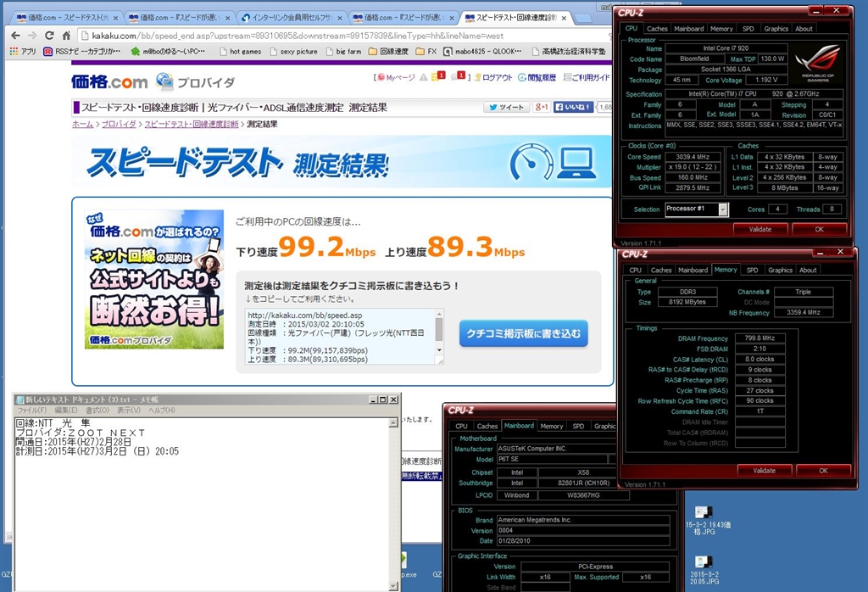Viewport: 868px width, 592px height.
Task: Click Notepad scrollbar up arrow
Action: [393, 423]
